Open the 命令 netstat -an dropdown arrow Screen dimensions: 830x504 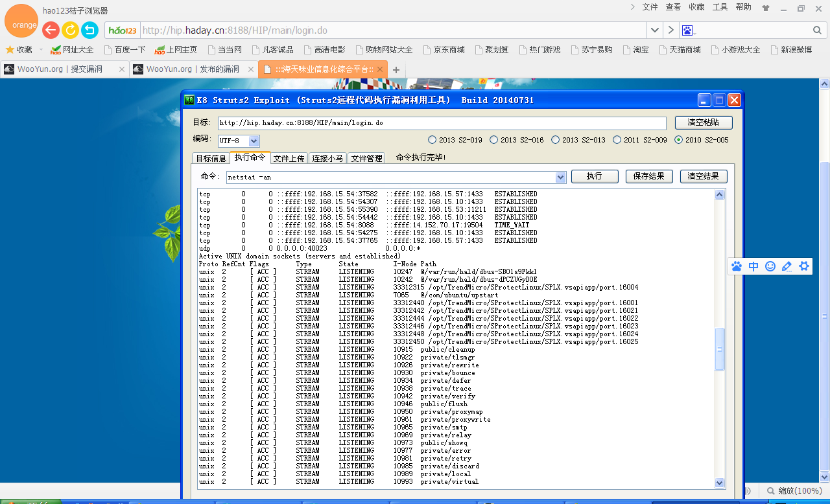(x=561, y=177)
